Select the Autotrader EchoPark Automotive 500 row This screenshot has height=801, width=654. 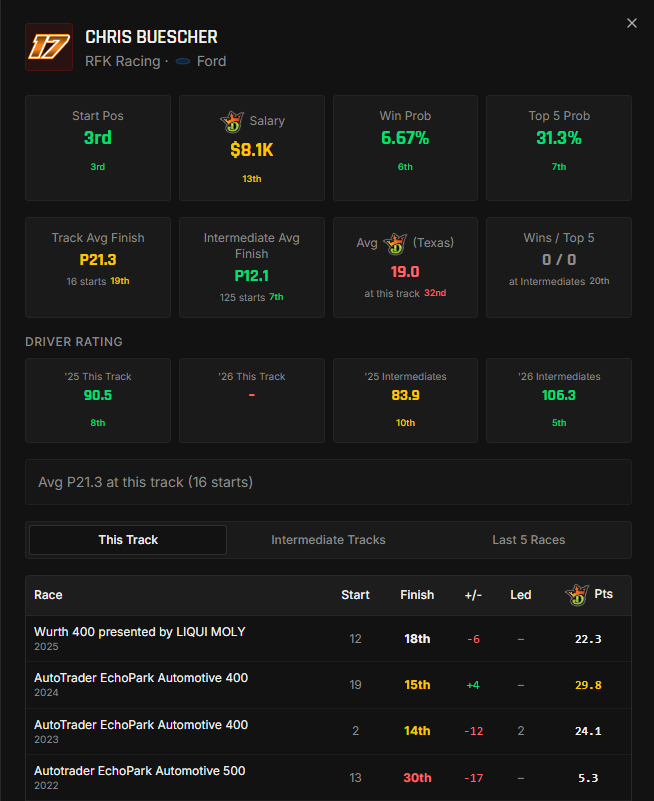click(x=329, y=778)
